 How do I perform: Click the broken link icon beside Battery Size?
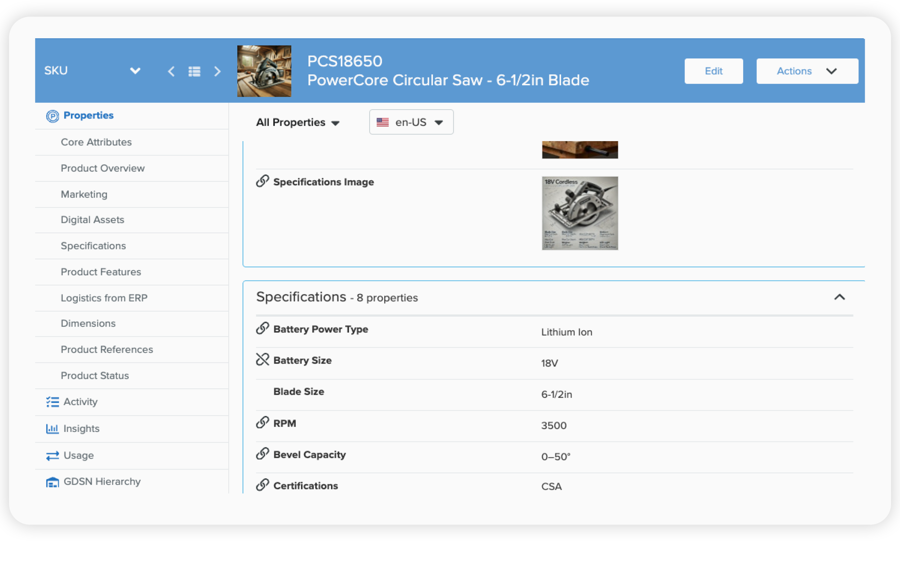(x=263, y=359)
